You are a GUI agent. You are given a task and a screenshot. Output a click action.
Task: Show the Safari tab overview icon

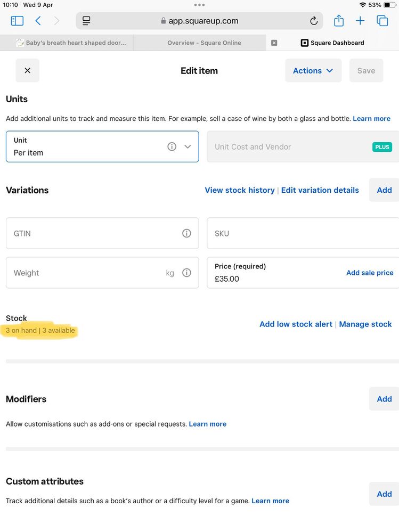pyautogui.click(x=382, y=21)
